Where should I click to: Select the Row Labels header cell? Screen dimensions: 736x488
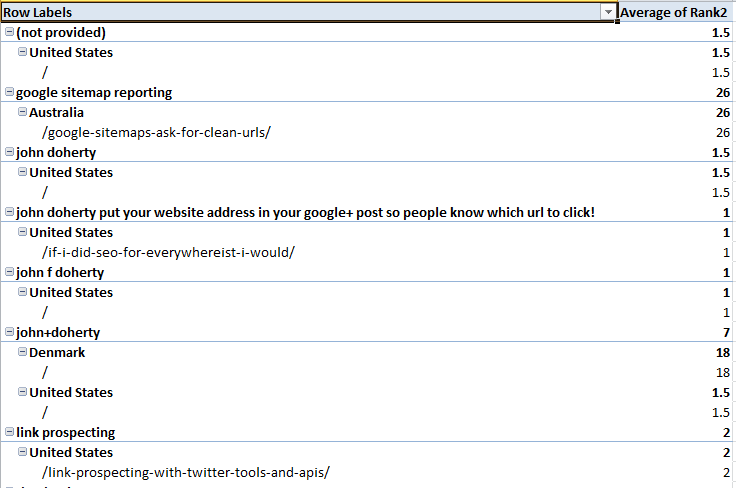click(x=300, y=12)
